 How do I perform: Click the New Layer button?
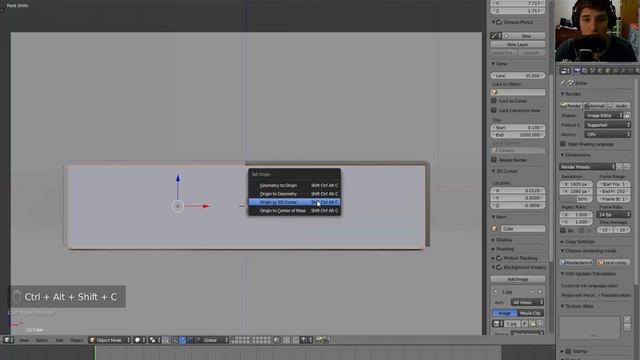tap(518, 44)
